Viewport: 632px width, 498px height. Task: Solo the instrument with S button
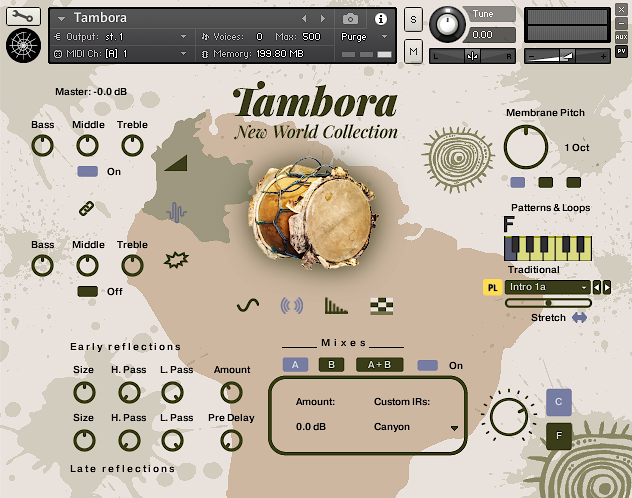point(413,19)
